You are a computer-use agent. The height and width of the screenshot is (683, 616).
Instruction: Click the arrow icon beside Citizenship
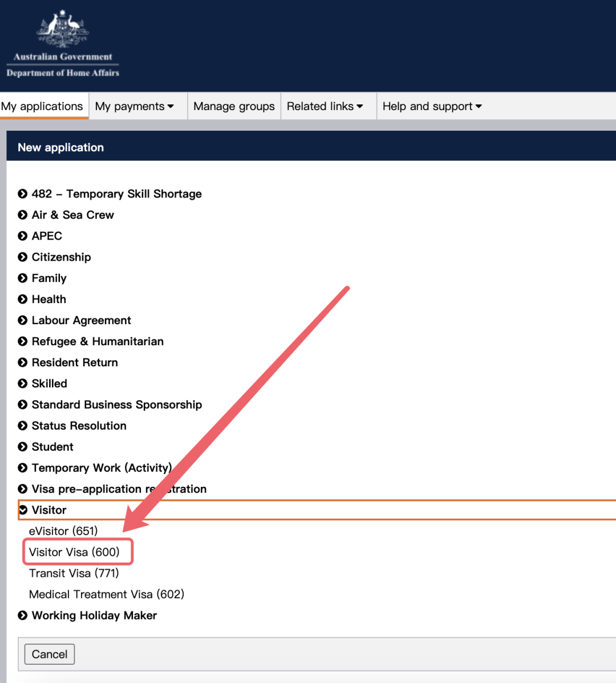coord(23,257)
